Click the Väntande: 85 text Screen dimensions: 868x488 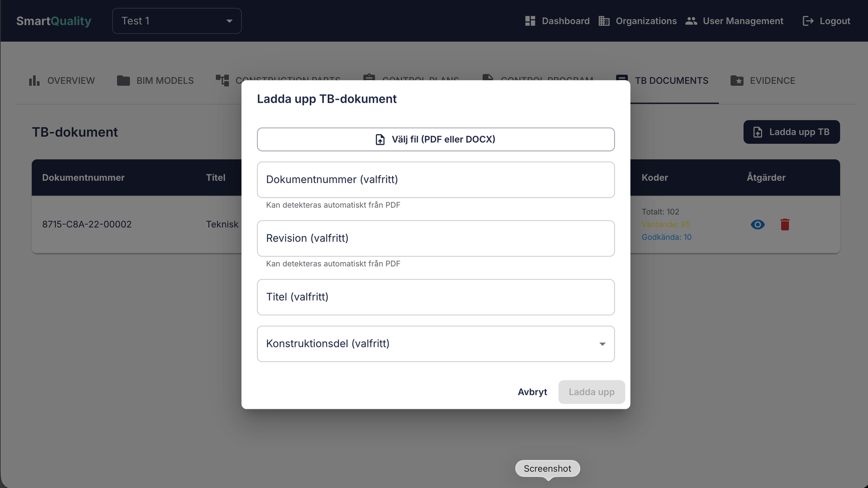pyautogui.click(x=666, y=224)
